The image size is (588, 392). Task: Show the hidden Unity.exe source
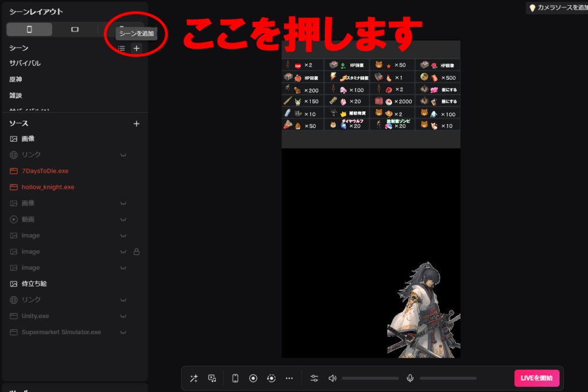(123, 316)
